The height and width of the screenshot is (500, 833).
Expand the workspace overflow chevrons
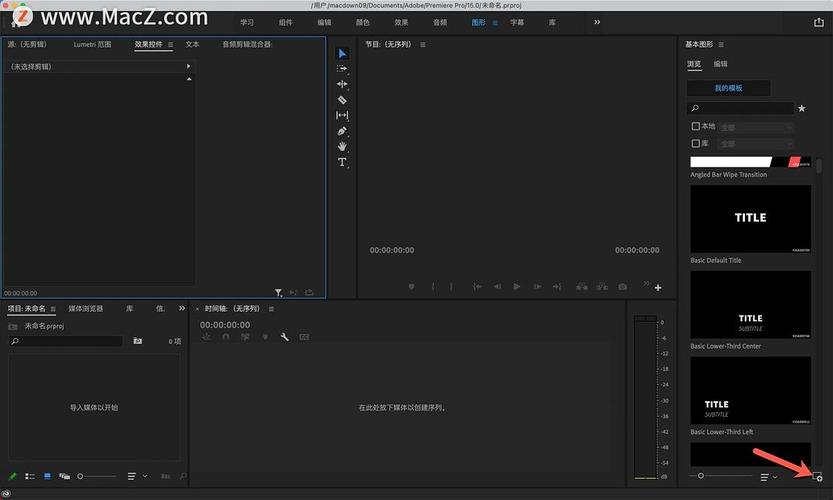point(597,22)
